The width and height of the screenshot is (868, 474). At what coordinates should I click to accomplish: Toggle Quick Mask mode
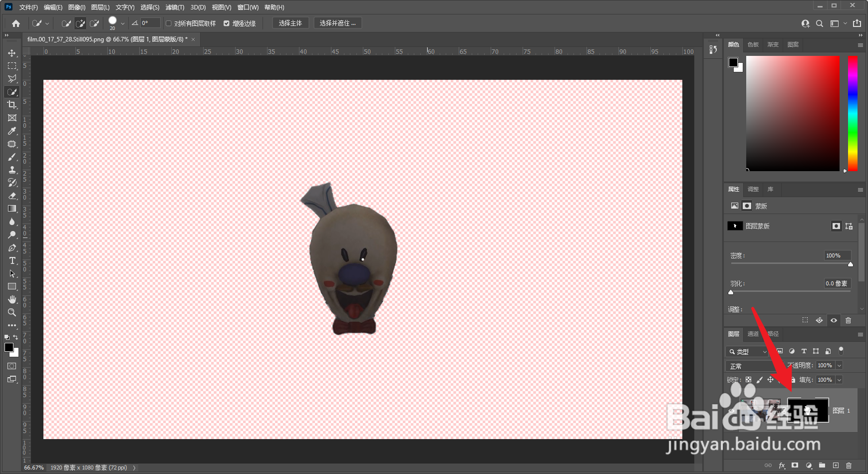[x=11, y=366]
